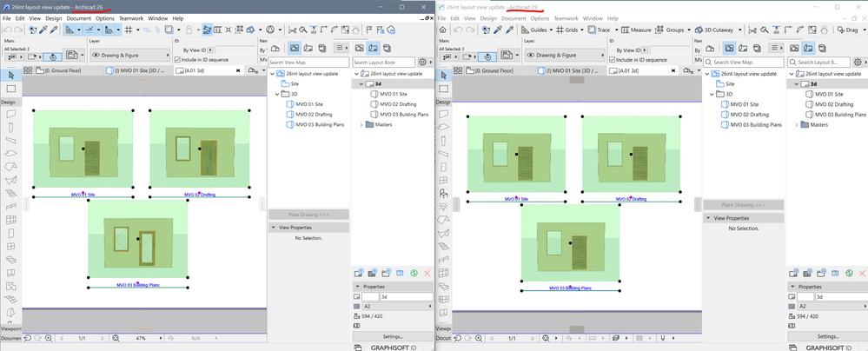Click Previous Zoom icon in Archicad 26 status bar
868x351 pixels.
click(x=28, y=338)
